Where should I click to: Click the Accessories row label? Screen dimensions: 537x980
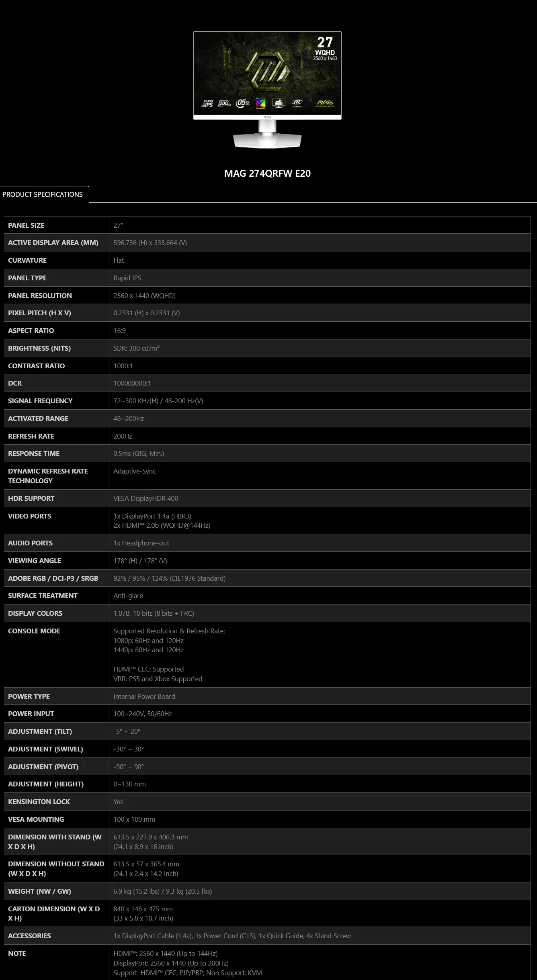click(29, 936)
